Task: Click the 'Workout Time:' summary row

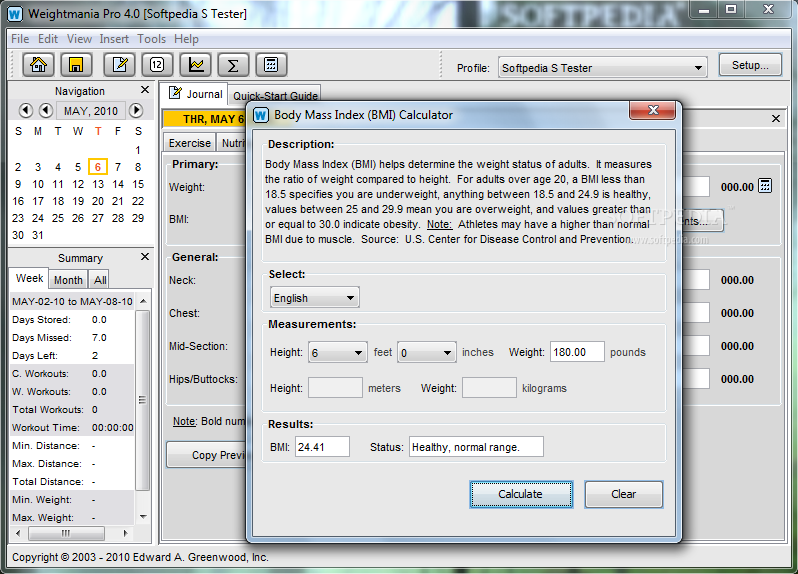Action: [72, 427]
